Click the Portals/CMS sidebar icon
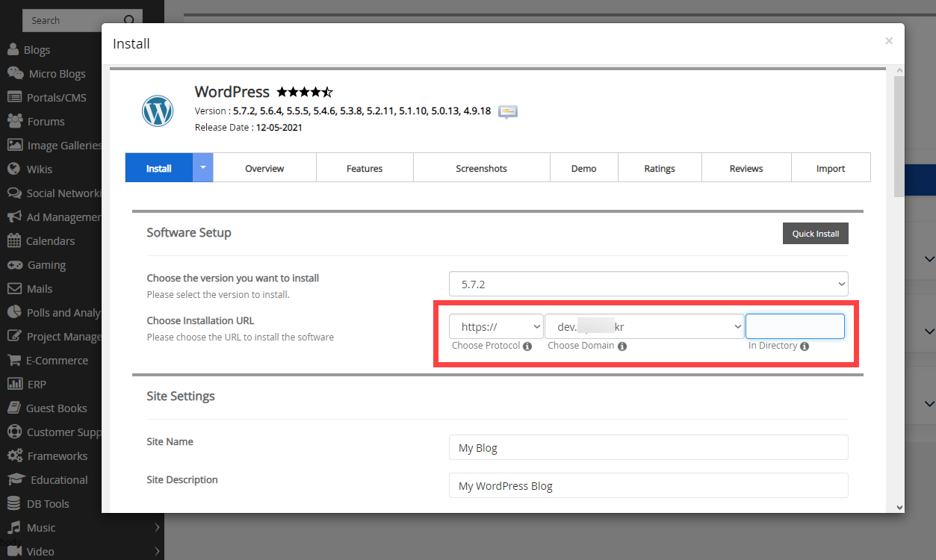The image size is (936, 560). tap(14, 97)
